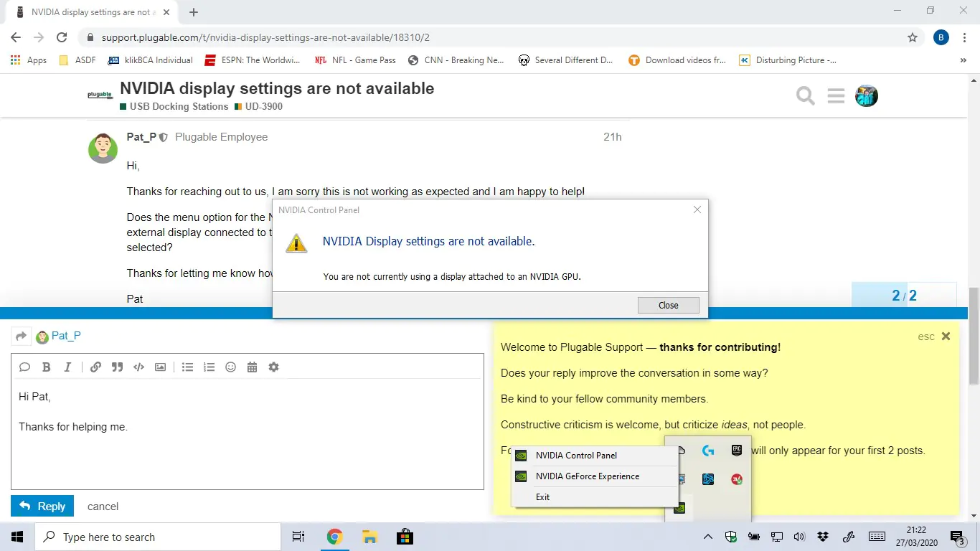Add a blockquote with the quote icon
980x551 pixels.
click(117, 367)
